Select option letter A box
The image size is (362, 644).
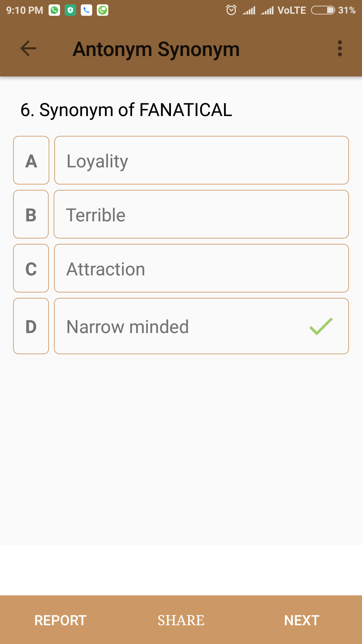[31, 160]
